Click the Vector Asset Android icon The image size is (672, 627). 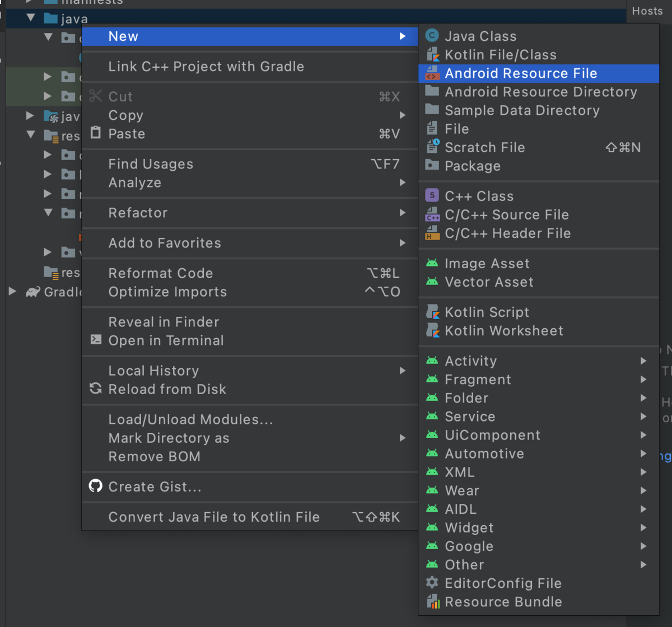432,282
